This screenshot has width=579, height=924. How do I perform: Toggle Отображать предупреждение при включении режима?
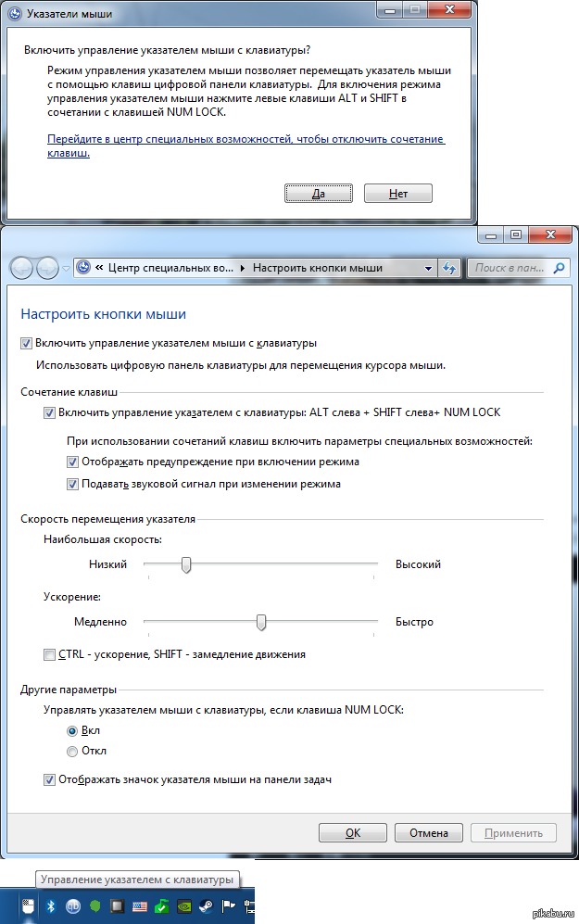pyautogui.click(x=72, y=462)
